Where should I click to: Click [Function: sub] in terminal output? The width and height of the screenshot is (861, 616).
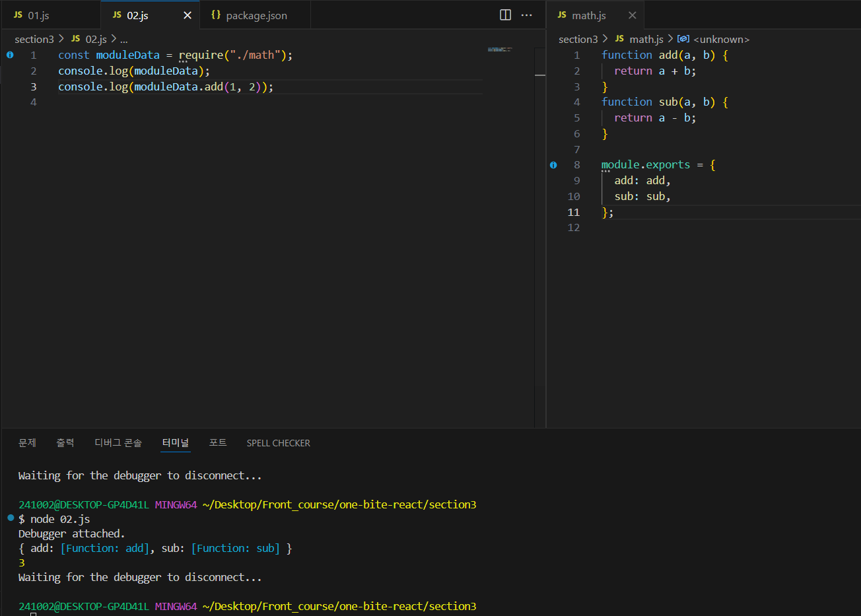point(236,548)
